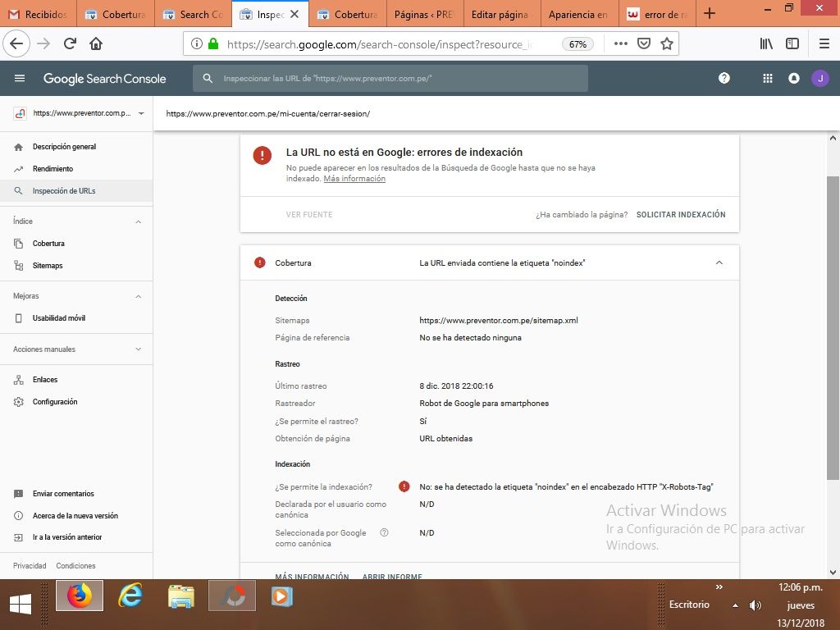Collapse the Mejoras section
The image size is (840, 630).
tap(138, 296)
